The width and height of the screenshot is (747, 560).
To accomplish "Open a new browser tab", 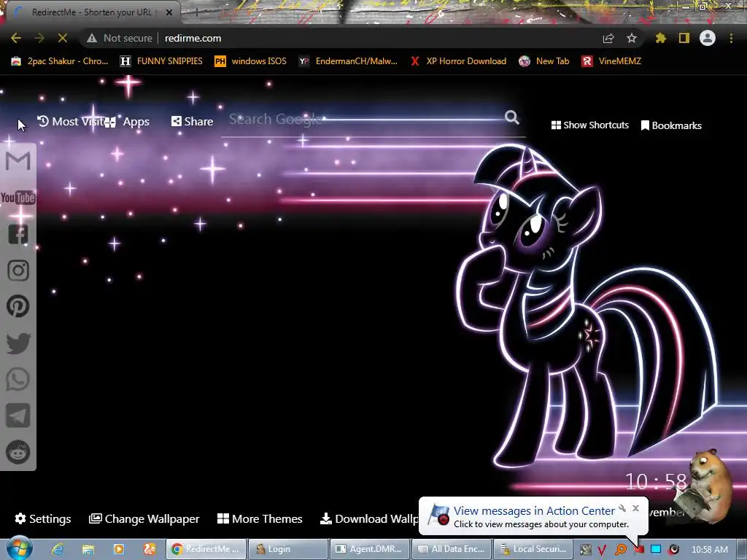I will tap(196, 12).
